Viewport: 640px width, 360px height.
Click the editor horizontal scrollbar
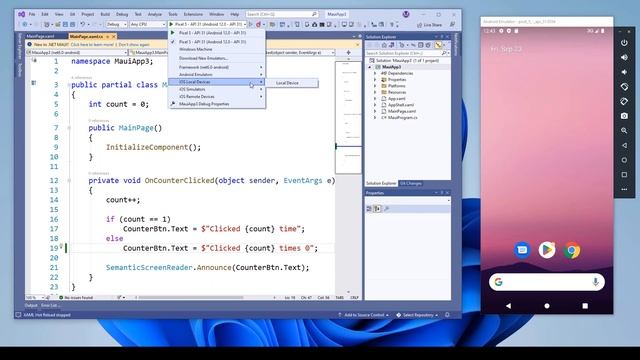pyautogui.click(x=191, y=298)
